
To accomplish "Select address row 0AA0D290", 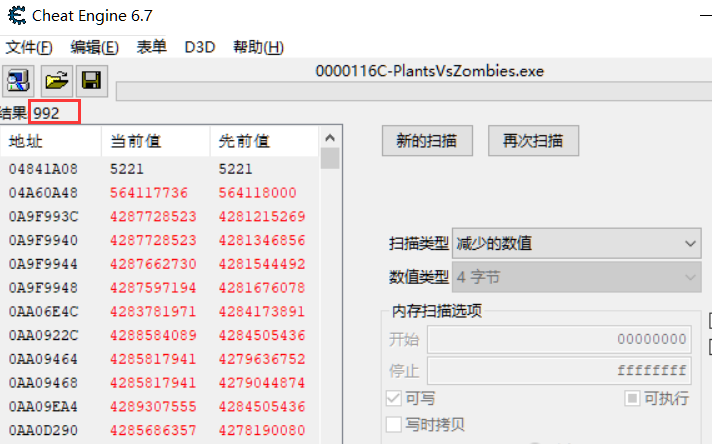I will click(160, 430).
